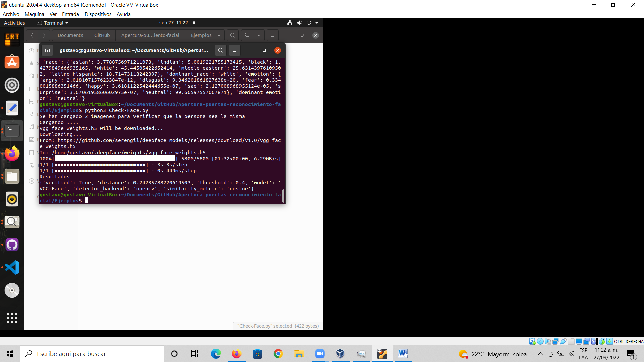
Task: Click Show Applications grid in the dock
Action: [12, 318]
